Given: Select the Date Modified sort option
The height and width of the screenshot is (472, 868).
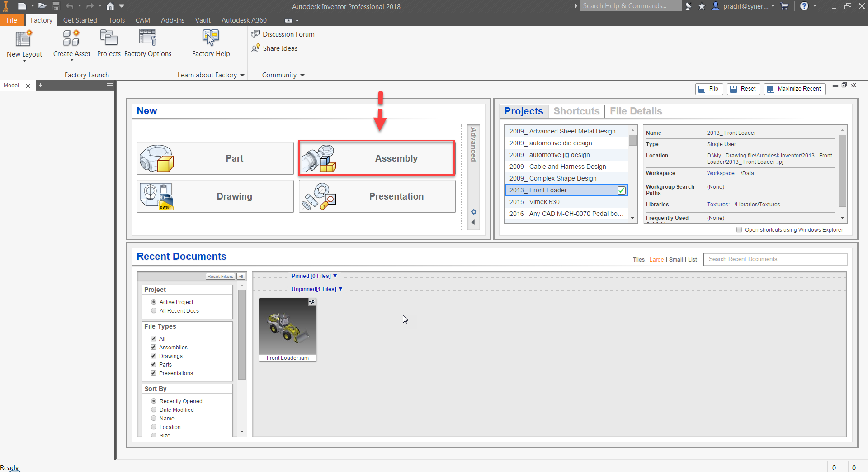Looking at the screenshot, I should (x=154, y=410).
